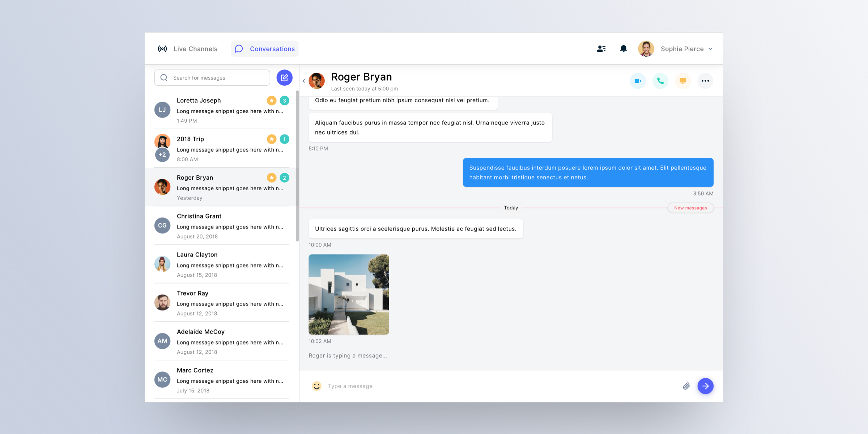This screenshot has width=868, height=434.
Task: Click AM avatar for Adelaide McCoy
Action: coord(162,341)
